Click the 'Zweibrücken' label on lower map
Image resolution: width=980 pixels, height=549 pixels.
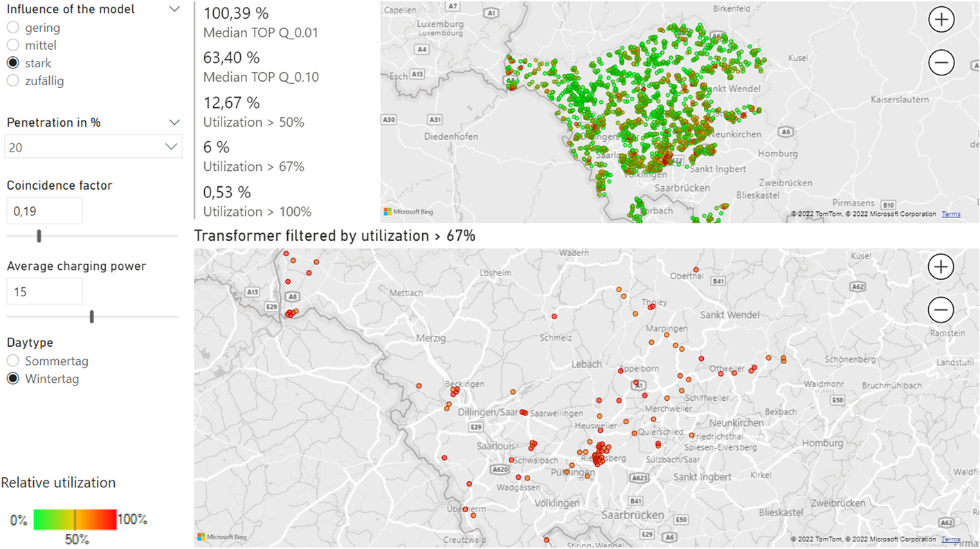[x=839, y=503]
